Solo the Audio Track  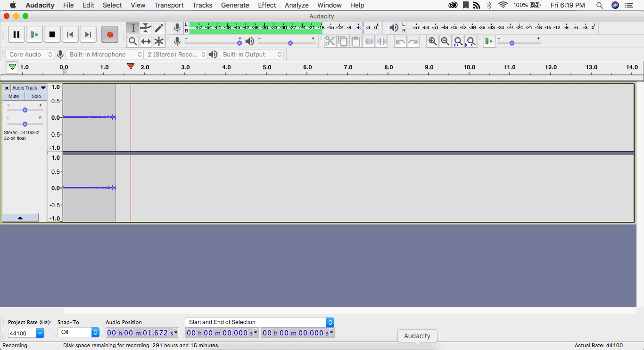click(36, 97)
